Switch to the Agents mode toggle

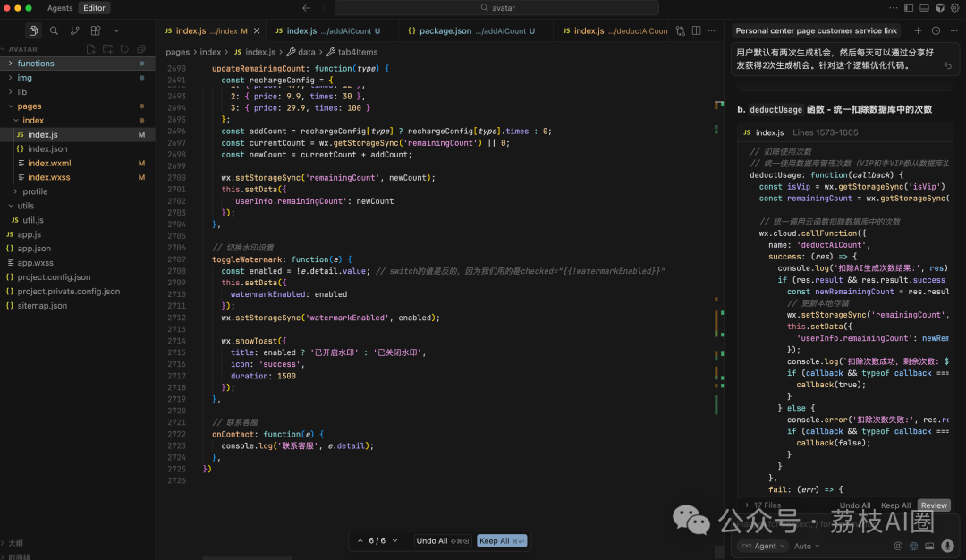click(60, 8)
